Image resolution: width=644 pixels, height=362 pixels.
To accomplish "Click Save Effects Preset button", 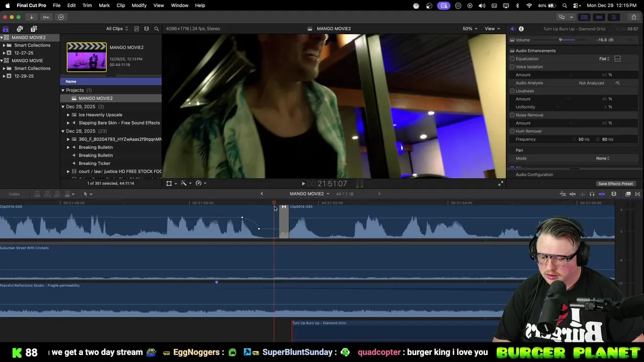I will tap(615, 184).
